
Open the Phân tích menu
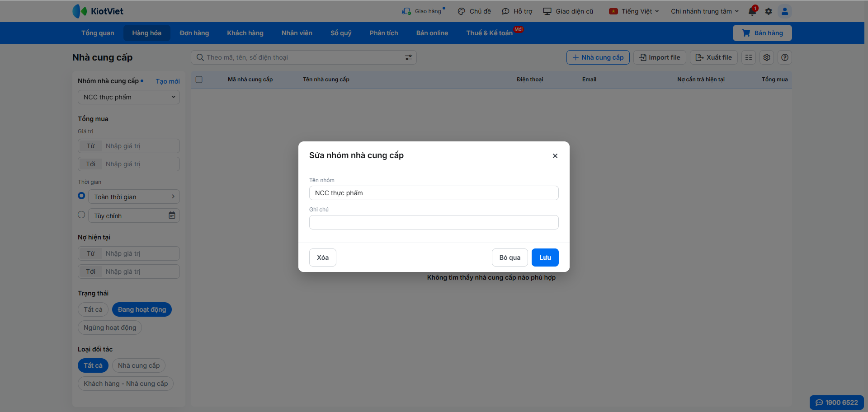(x=384, y=33)
